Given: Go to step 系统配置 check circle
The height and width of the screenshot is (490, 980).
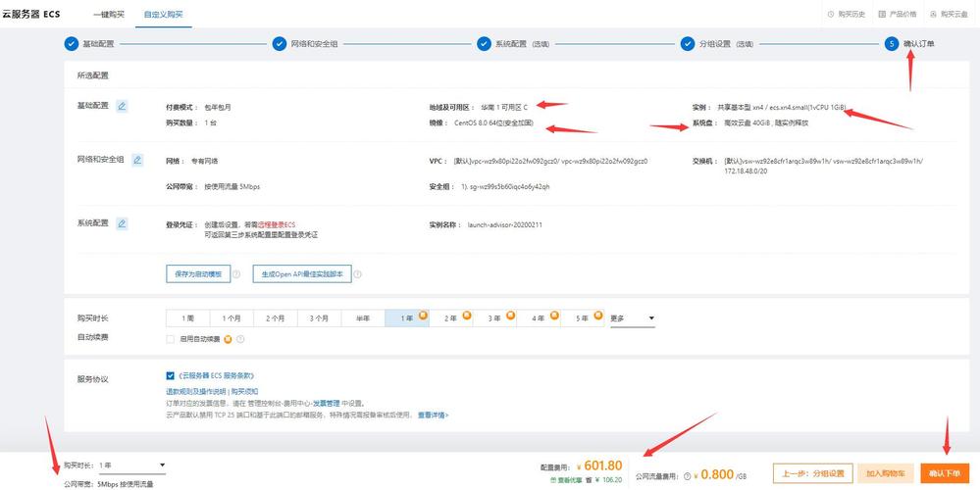Looking at the screenshot, I should coord(484,44).
